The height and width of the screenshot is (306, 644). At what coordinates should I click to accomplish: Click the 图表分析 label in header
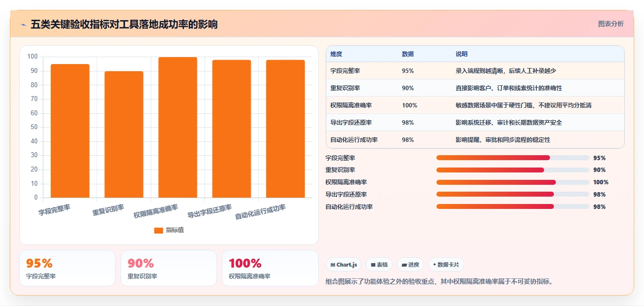click(x=611, y=24)
